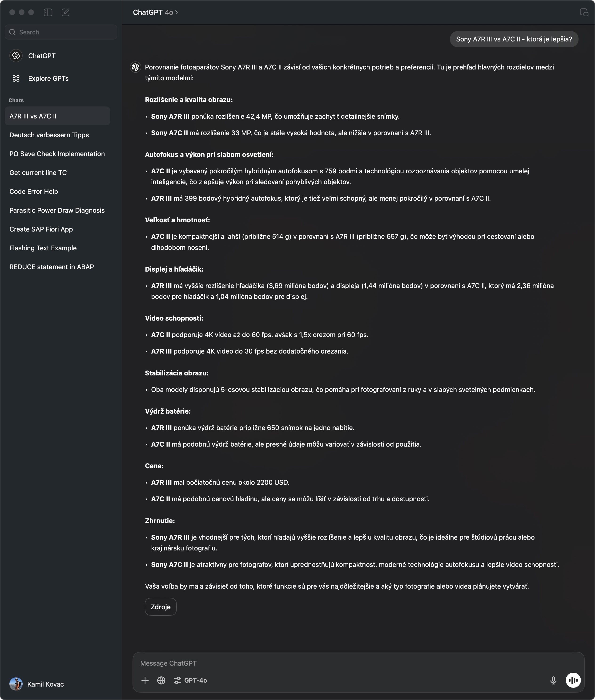
Task: Open the ChatGPT 4o model dropdown
Action: click(156, 12)
